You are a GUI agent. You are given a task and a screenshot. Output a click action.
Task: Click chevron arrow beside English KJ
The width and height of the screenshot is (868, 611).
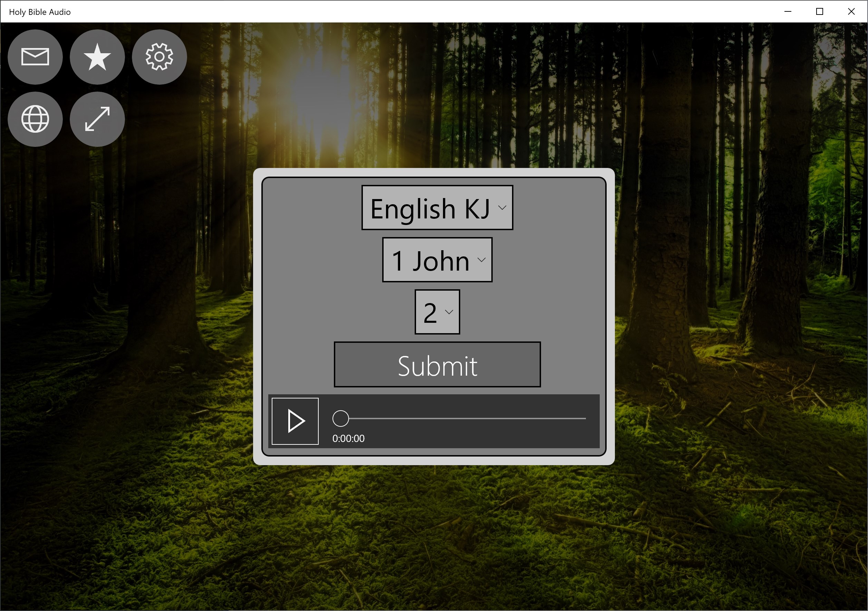click(502, 208)
